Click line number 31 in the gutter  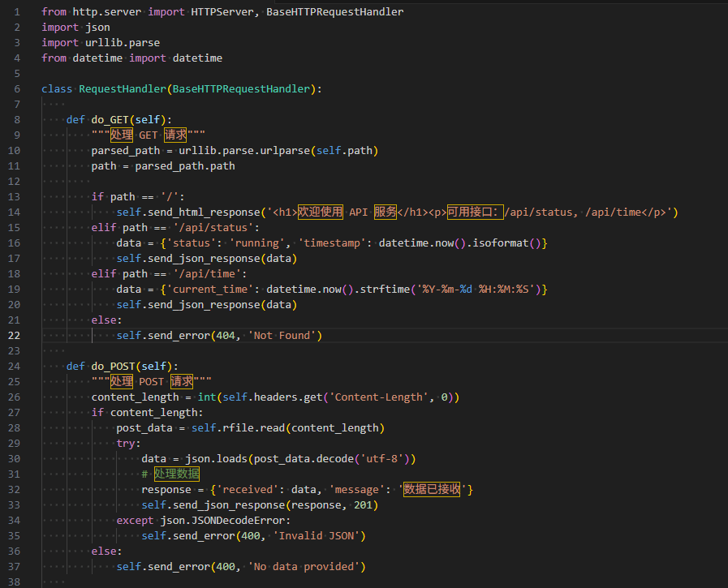(x=14, y=474)
